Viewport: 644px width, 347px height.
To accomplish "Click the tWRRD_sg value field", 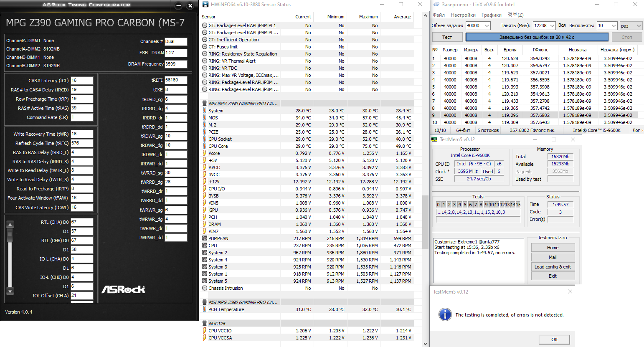I will tap(176, 172).
